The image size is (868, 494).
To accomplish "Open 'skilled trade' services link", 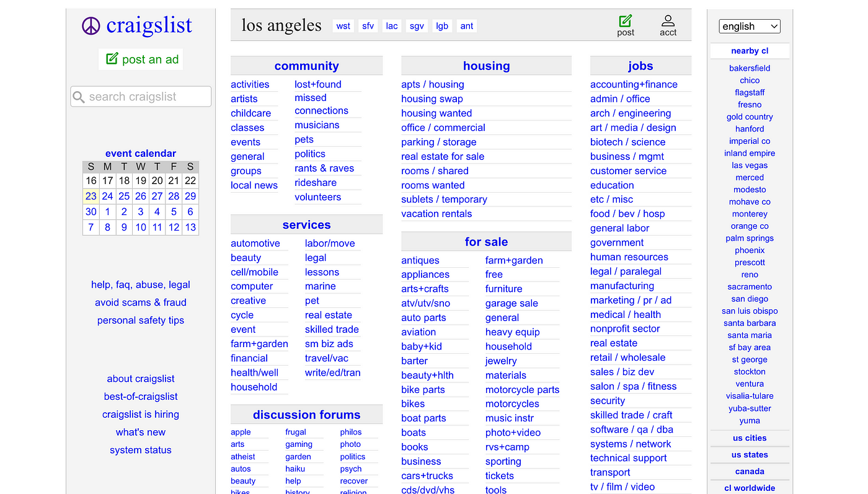I will pyautogui.click(x=332, y=329).
